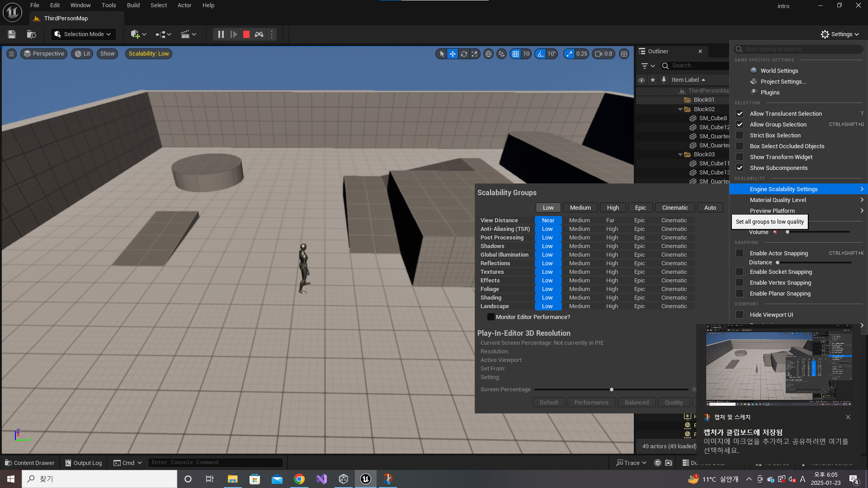The height and width of the screenshot is (488, 868).
Task: Set all scalability groups to Epic
Action: pyautogui.click(x=640, y=208)
